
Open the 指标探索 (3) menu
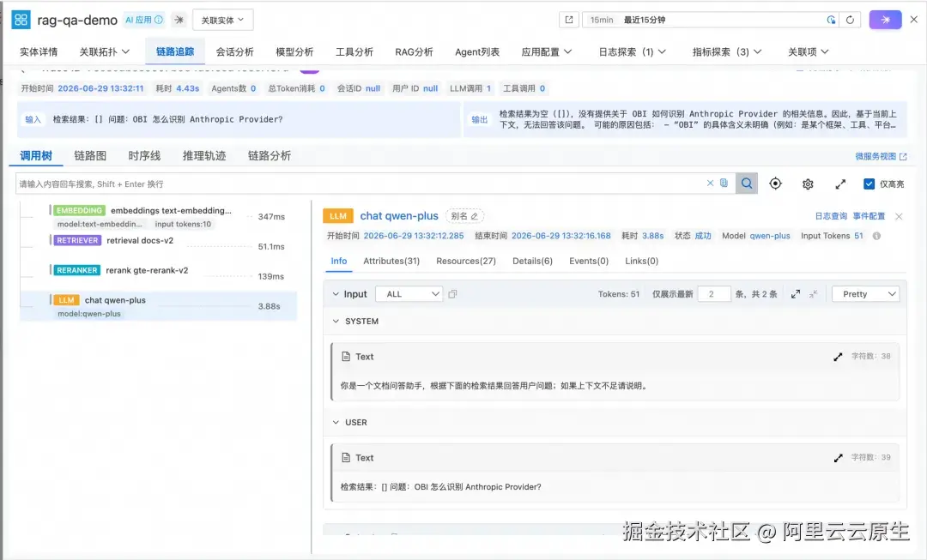(727, 52)
